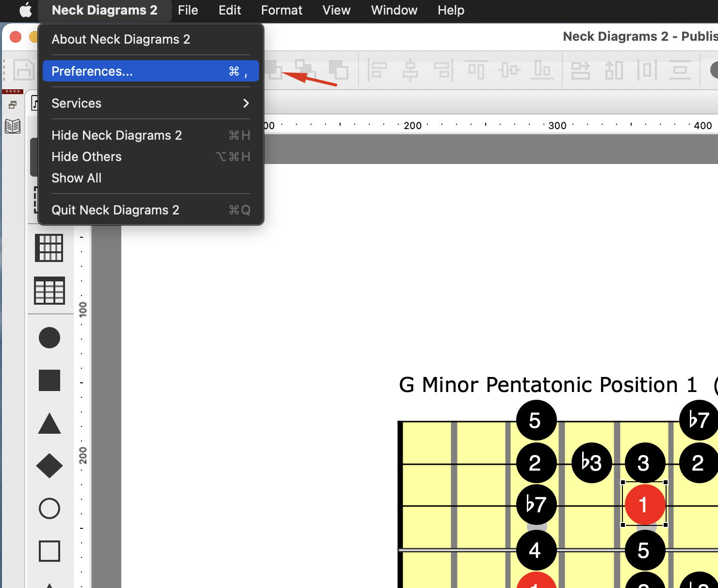
Task: Choose the outlined square marker tool
Action: (x=49, y=551)
